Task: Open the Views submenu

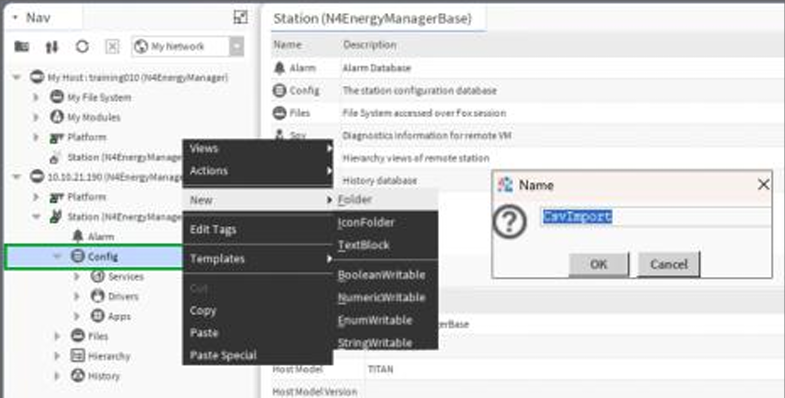Action: click(x=258, y=148)
